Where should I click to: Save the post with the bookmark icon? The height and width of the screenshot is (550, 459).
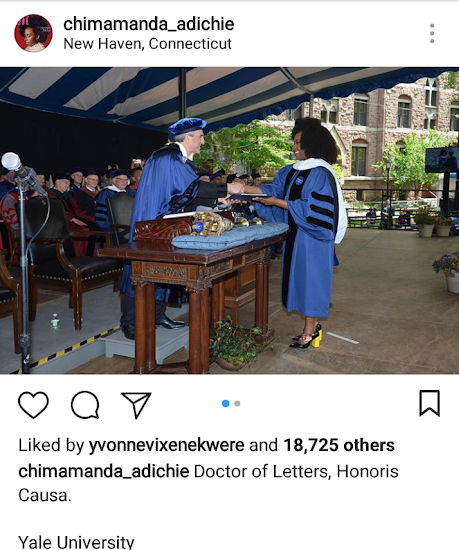pos(430,403)
